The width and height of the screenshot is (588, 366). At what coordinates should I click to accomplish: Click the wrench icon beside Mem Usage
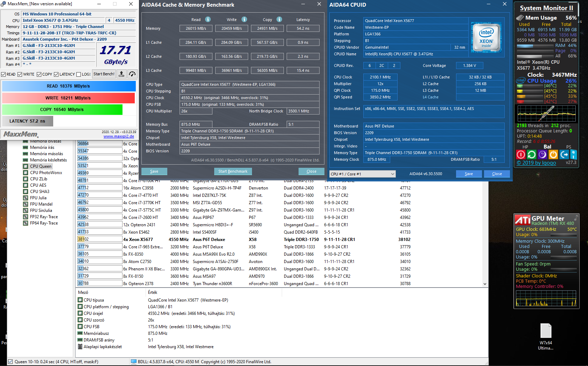click(x=520, y=18)
